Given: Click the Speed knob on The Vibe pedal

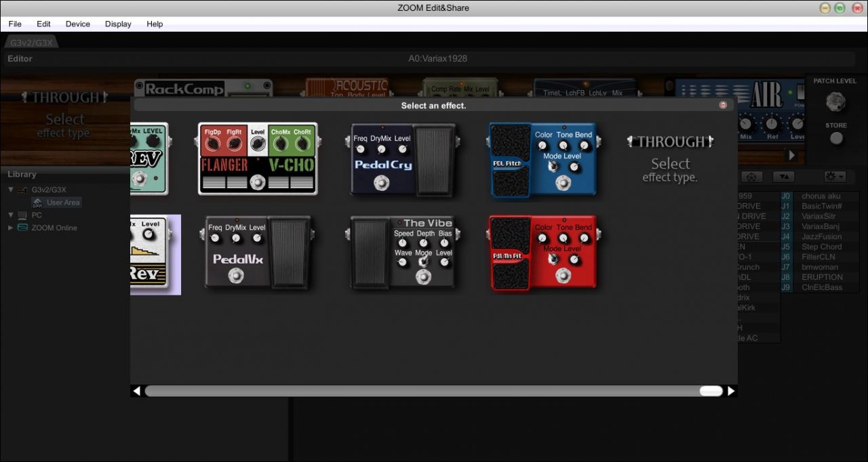Looking at the screenshot, I should [403, 242].
